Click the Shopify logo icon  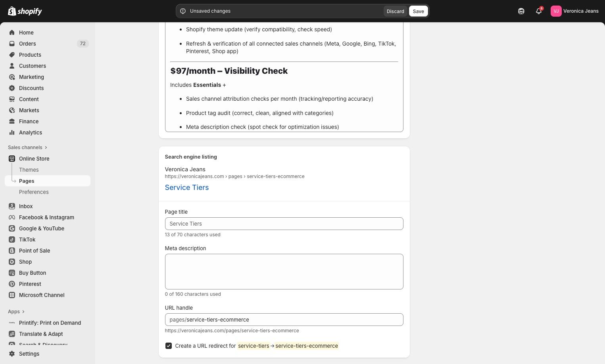point(12,11)
